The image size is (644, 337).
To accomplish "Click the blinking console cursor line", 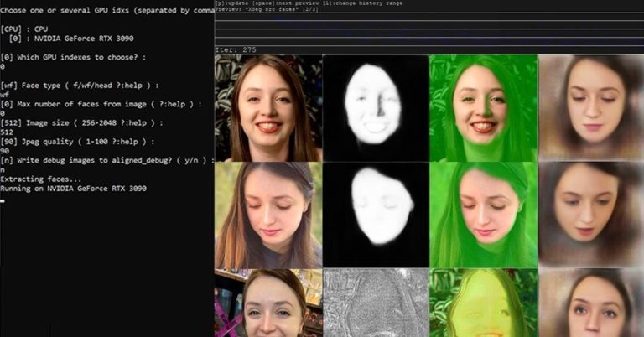I will 4,200.
